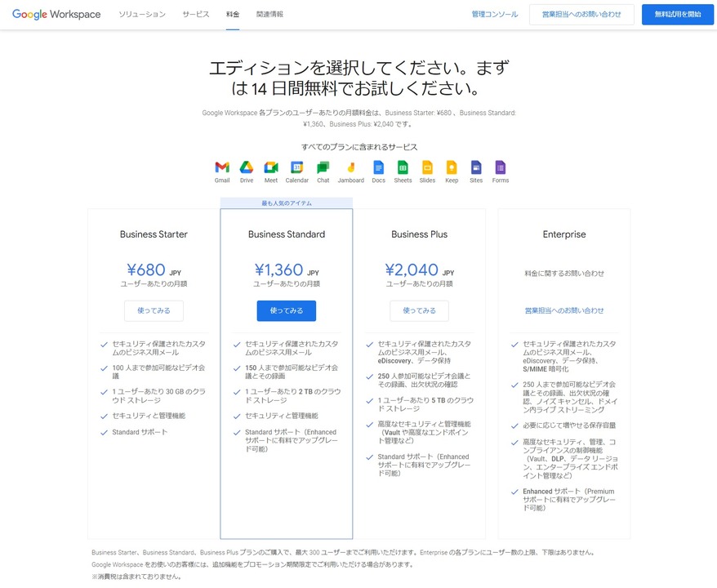This screenshot has height=588, width=717.
Task: Click the 最も人気のアイテム banner
Action: point(287,203)
